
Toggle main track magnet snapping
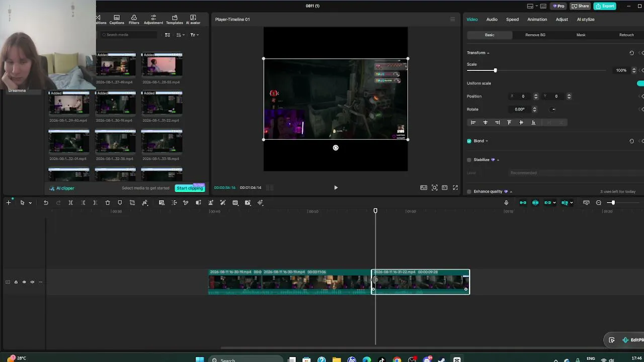click(523, 203)
